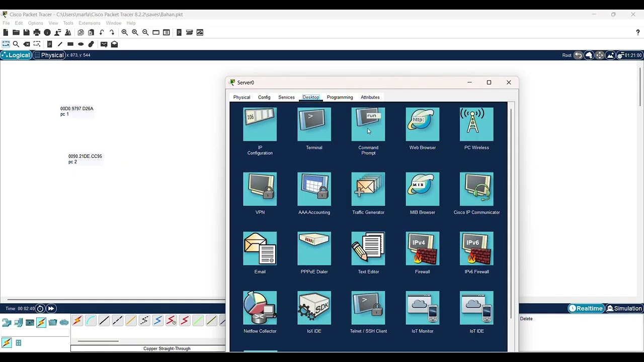Open the Email app

click(x=260, y=248)
